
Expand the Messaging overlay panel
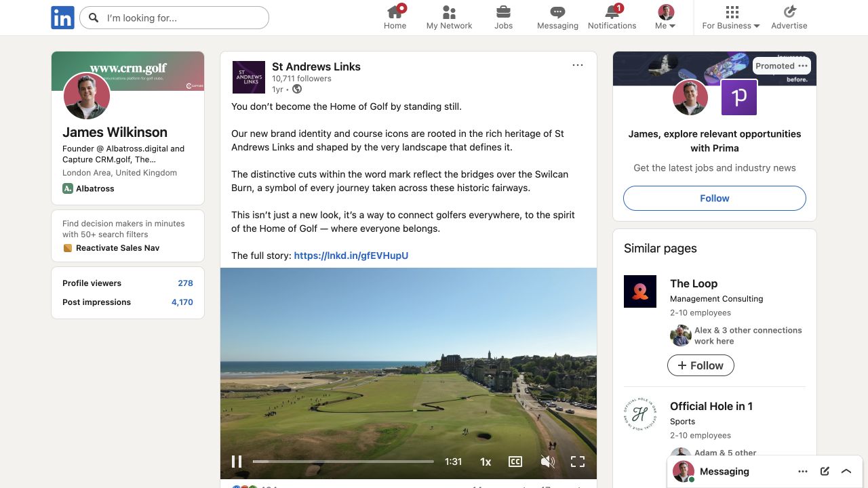[x=846, y=471]
